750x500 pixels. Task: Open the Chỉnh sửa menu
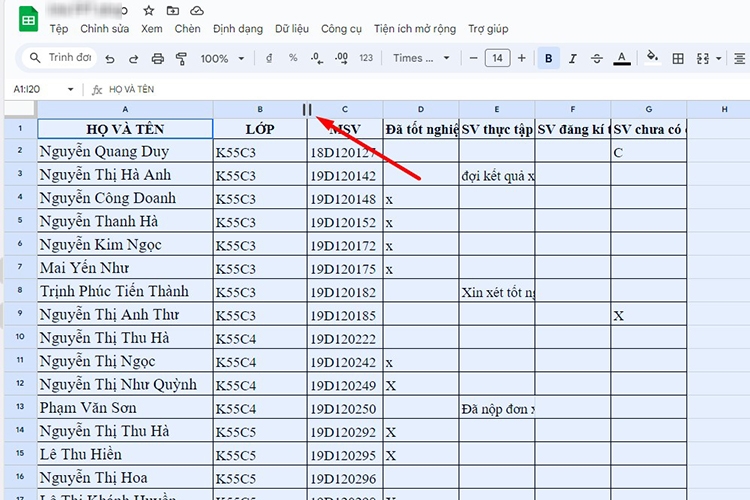tap(104, 29)
